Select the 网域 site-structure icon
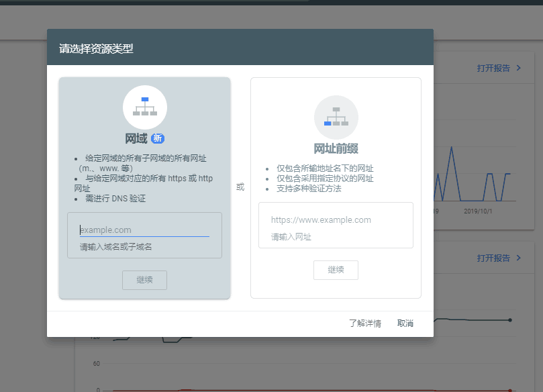The height and width of the screenshot is (392, 543). (145, 106)
